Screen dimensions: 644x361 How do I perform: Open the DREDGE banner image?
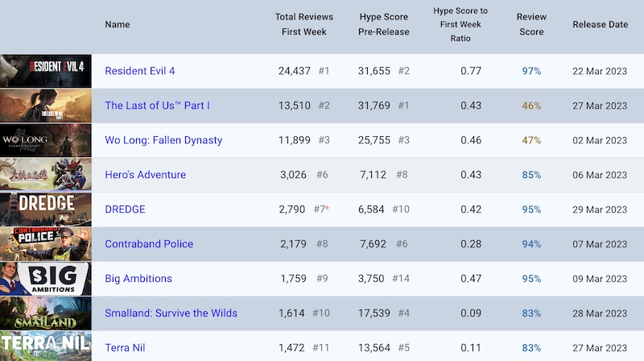(x=46, y=210)
